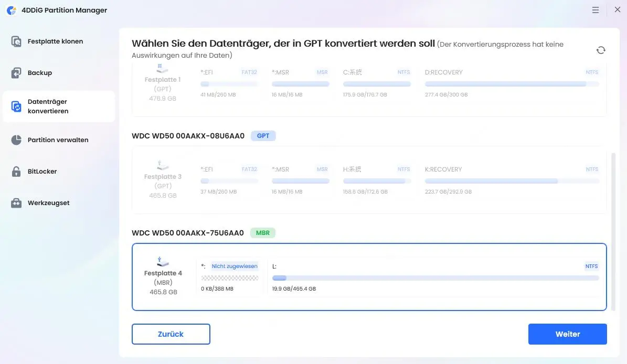Click the refresh disks icon
The width and height of the screenshot is (627, 364).
pos(601,50)
